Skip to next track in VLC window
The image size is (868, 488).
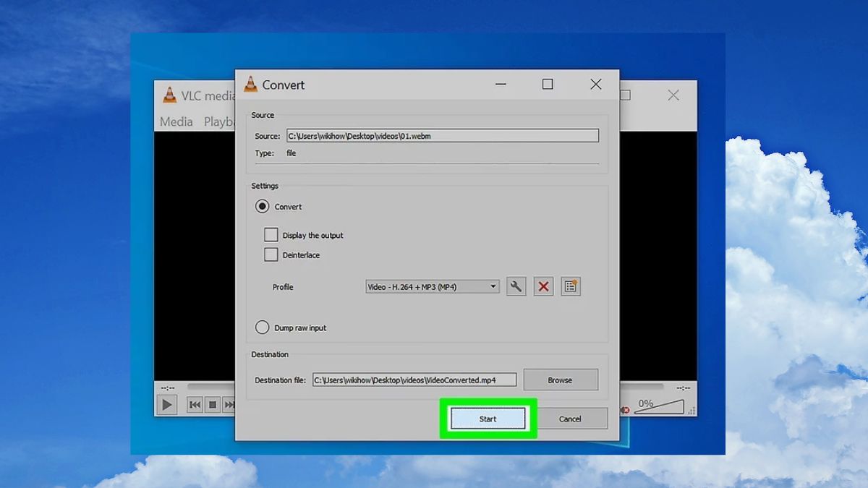point(229,405)
